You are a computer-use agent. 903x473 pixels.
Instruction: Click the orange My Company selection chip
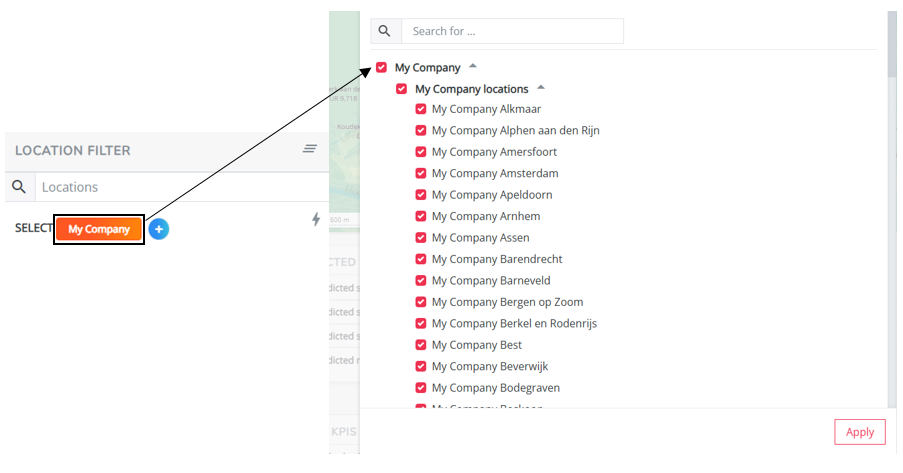(99, 229)
